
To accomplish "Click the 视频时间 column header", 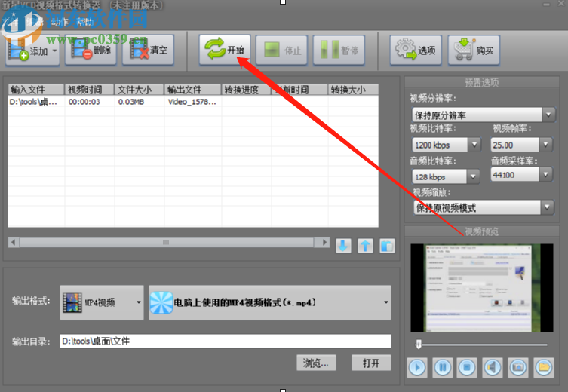I will pyautogui.click(x=90, y=90).
